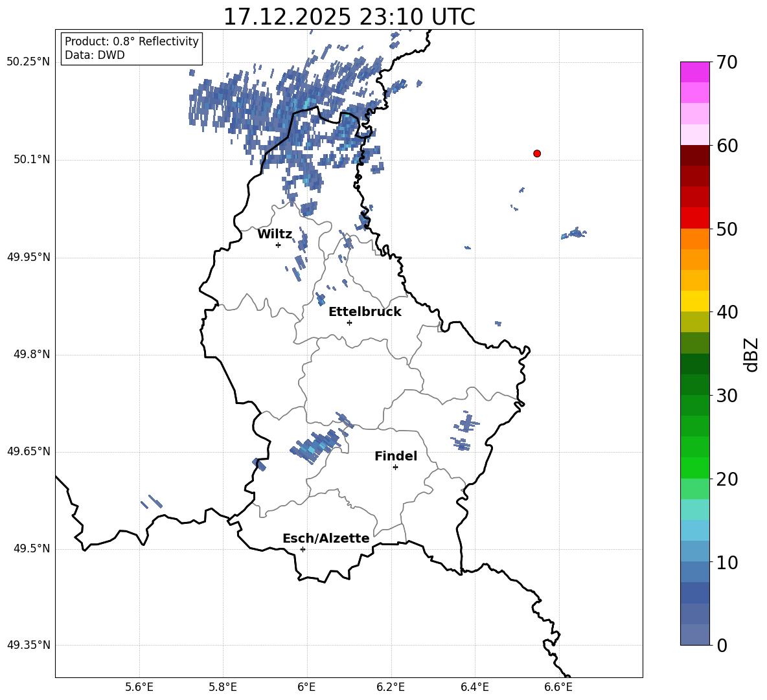Screen dimensions: 767x700
Task: Click the Ettelbruck city label
Action: (x=365, y=312)
